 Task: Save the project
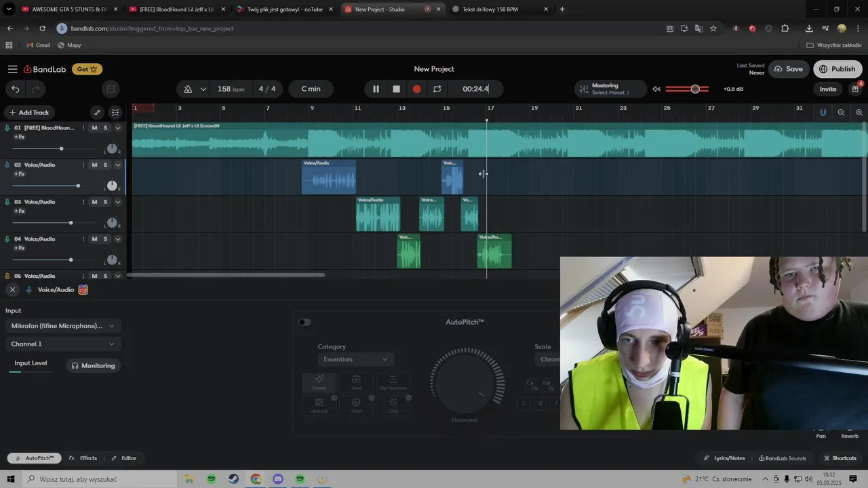[788, 69]
